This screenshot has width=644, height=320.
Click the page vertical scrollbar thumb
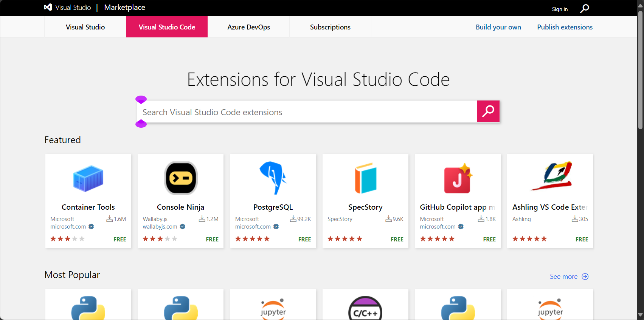pos(640,70)
